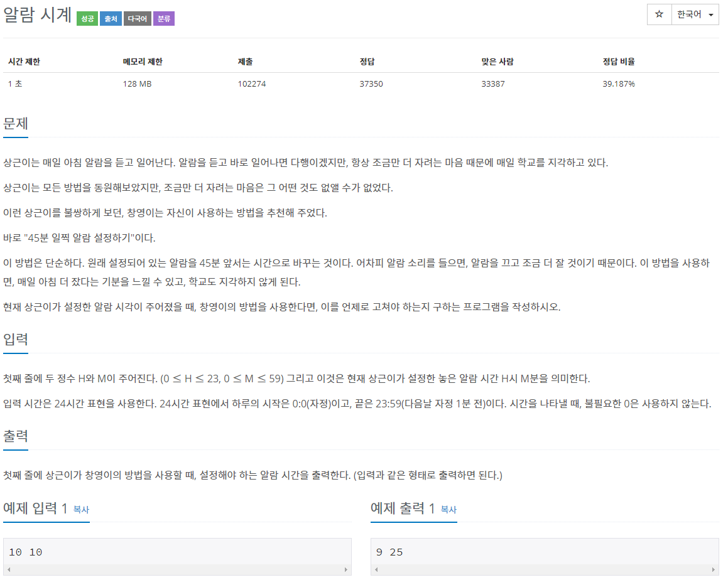Click the 메모리 제한 column header
The height and width of the screenshot is (580, 728).
tap(143, 62)
